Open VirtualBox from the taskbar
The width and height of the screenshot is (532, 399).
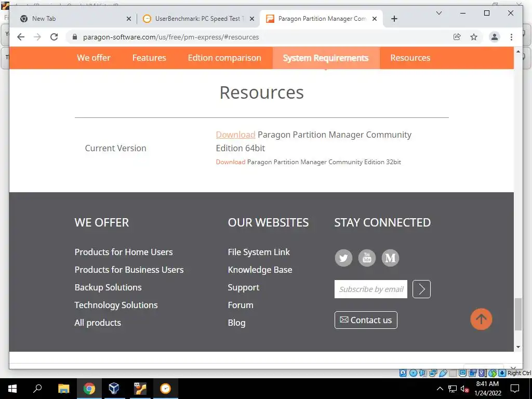(114, 389)
